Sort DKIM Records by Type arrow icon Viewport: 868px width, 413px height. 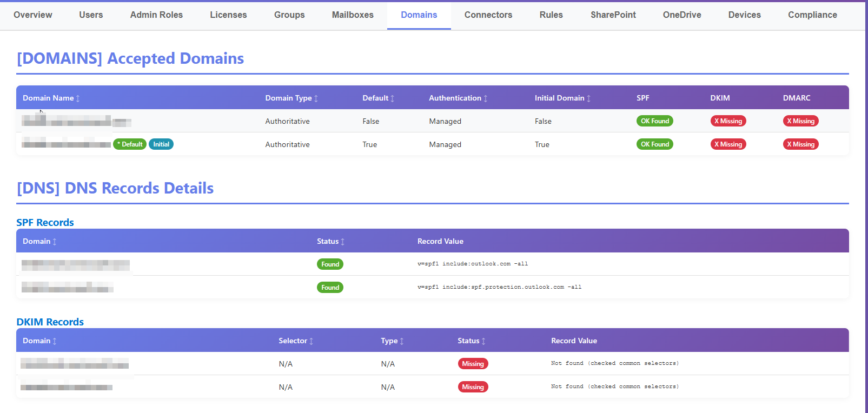pos(402,341)
